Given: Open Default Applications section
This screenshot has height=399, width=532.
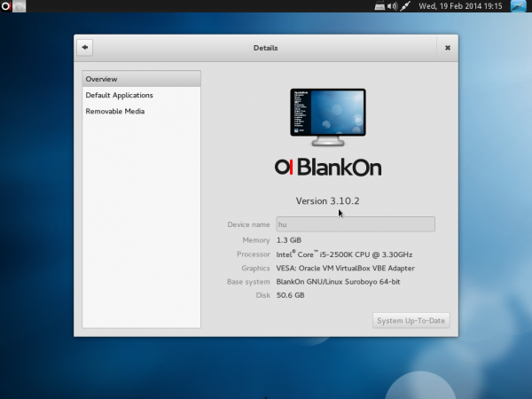Looking at the screenshot, I should 142,96.
